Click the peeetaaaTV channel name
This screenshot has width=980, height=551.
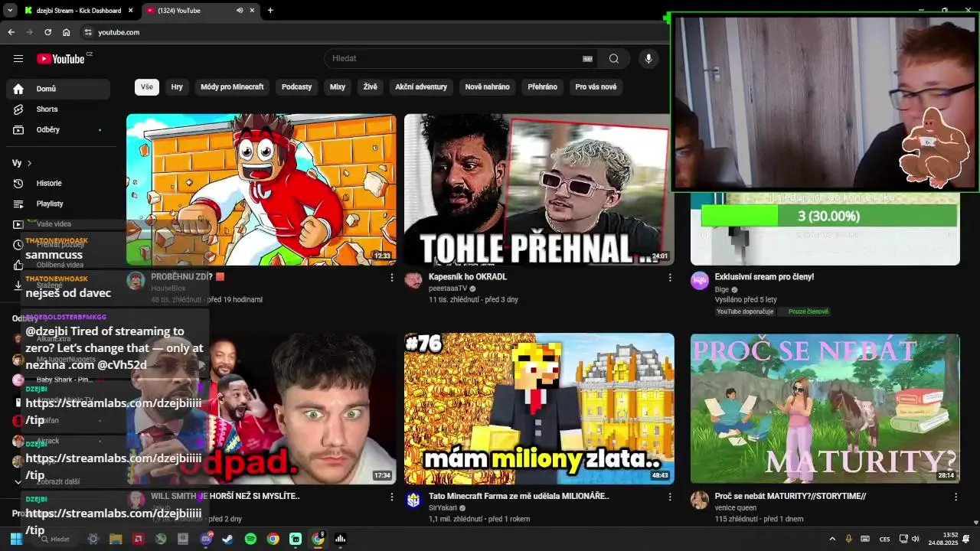448,289
